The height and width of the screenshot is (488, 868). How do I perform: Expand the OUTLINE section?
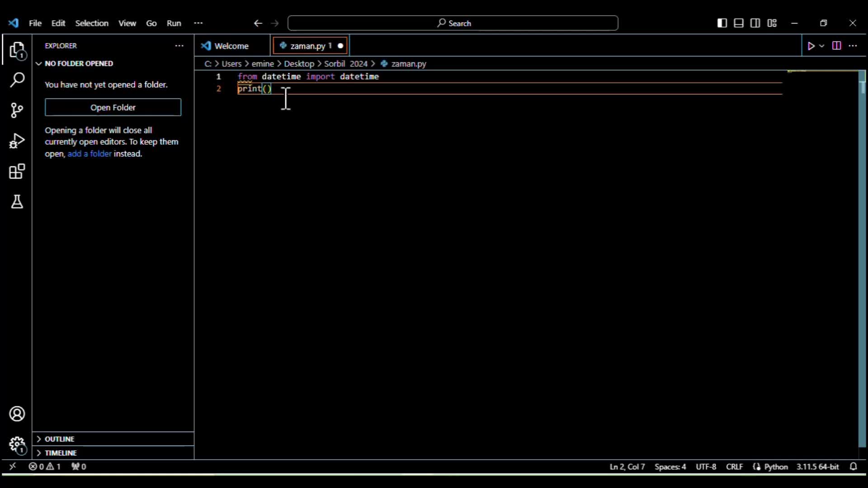click(113, 439)
